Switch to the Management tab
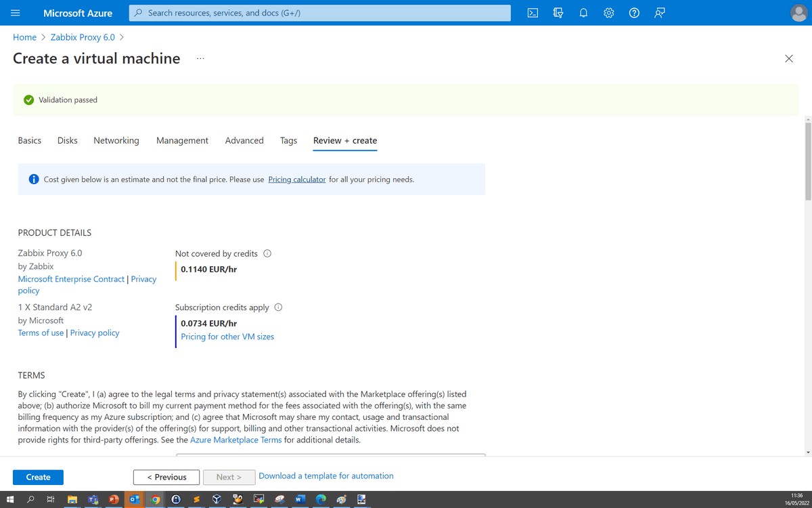The height and width of the screenshot is (508, 812). tap(182, 140)
